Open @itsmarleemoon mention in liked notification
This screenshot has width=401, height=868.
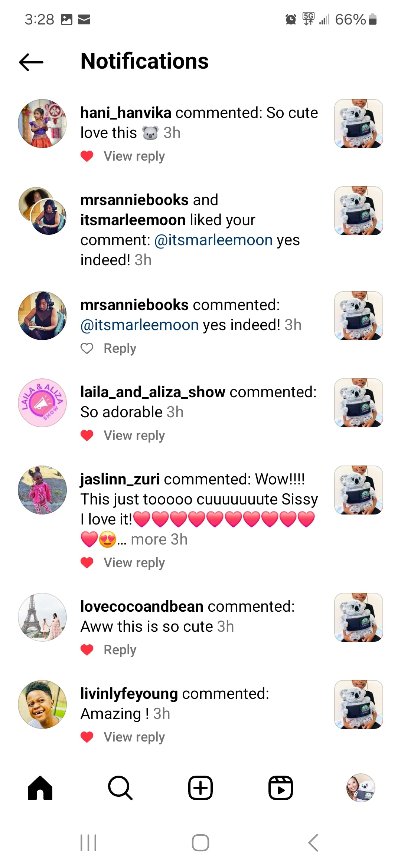coord(213,240)
